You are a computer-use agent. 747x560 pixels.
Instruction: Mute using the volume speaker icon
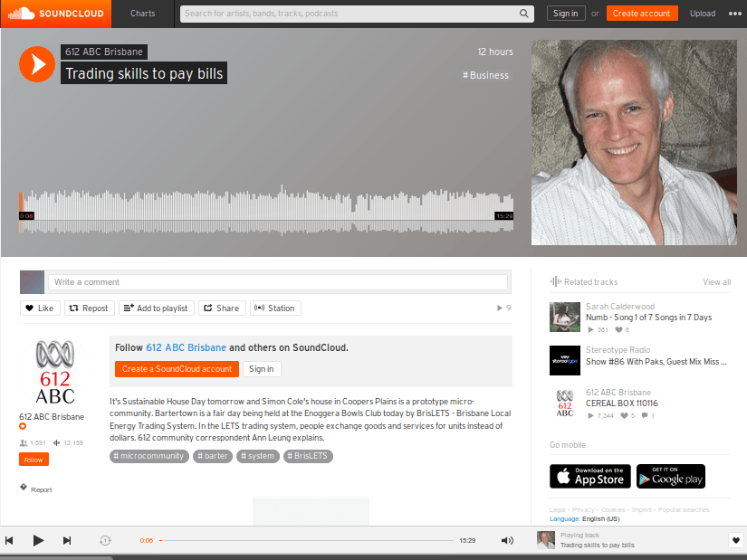click(x=507, y=540)
